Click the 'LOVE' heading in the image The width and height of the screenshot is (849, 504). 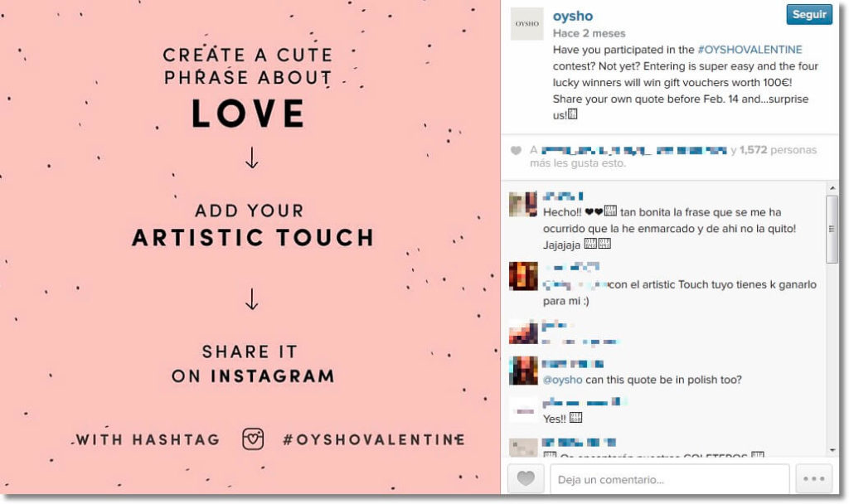[249, 113]
